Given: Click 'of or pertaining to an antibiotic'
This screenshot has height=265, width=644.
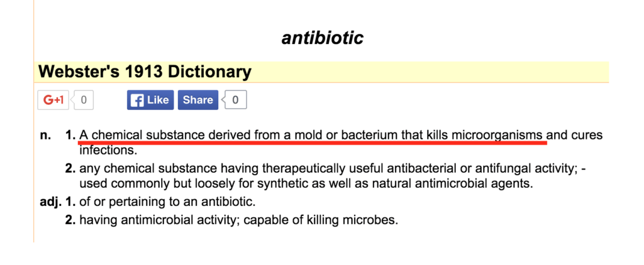Looking at the screenshot, I should pyautogui.click(x=167, y=202).
